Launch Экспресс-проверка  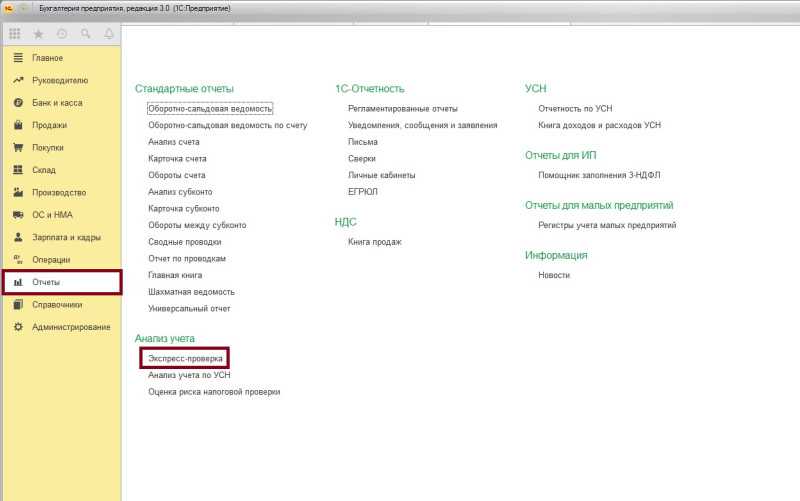185,358
